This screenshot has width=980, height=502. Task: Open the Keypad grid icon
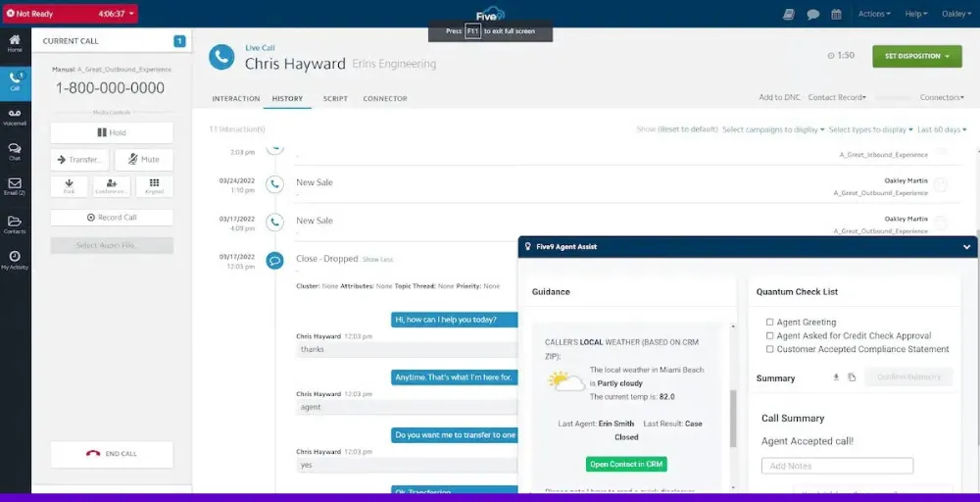point(155,186)
